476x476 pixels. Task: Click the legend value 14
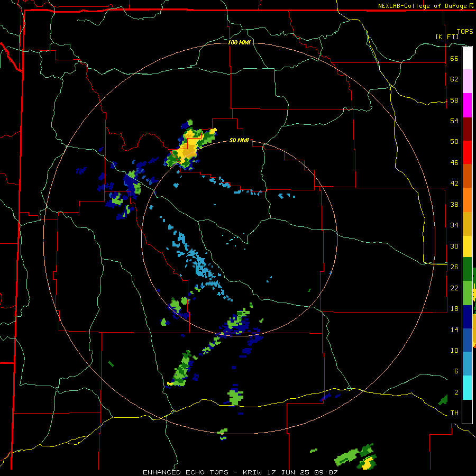[454, 329]
